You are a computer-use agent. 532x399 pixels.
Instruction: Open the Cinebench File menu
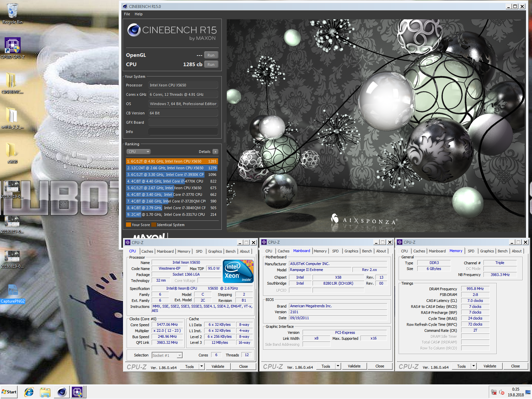tap(127, 14)
